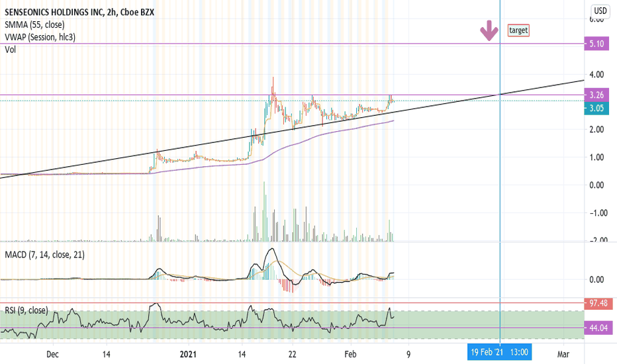Click the Dec label on time axis
617x364 pixels.
pyautogui.click(x=52, y=354)
